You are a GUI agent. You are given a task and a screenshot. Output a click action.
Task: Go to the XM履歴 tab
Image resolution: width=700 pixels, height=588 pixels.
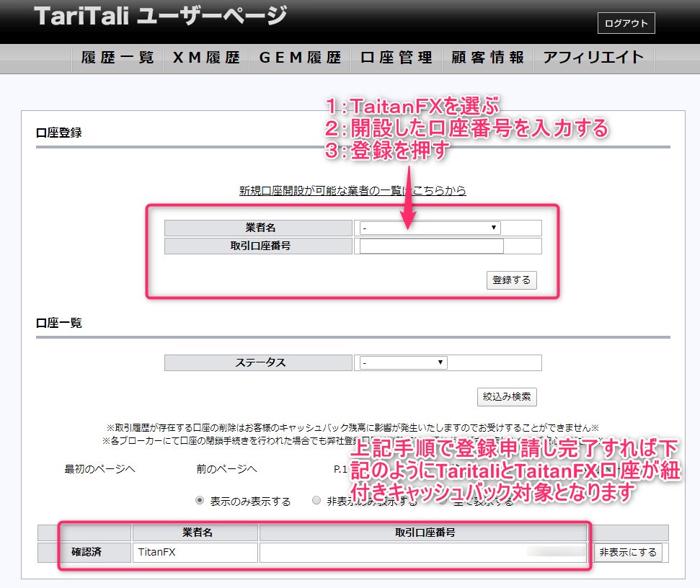point(206,58)
